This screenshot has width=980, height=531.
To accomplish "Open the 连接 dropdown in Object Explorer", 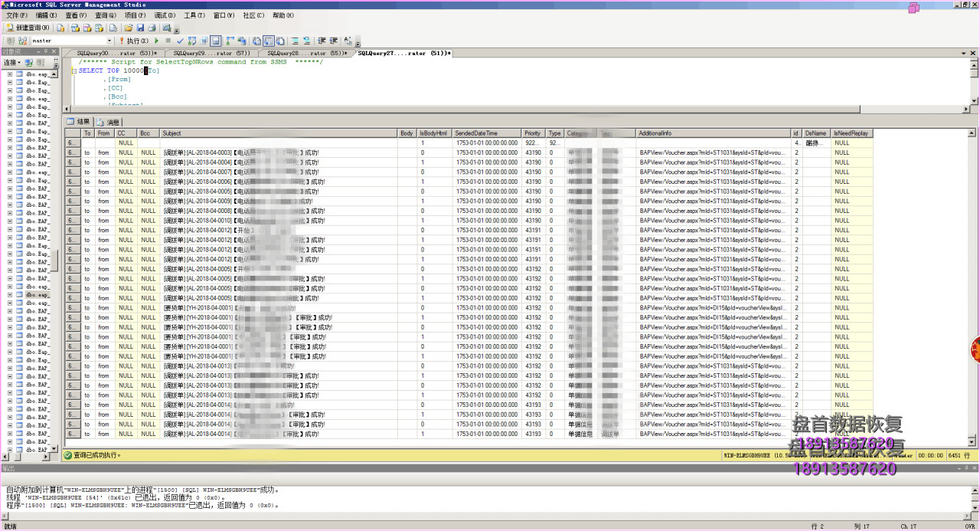I will coord(12,62).
